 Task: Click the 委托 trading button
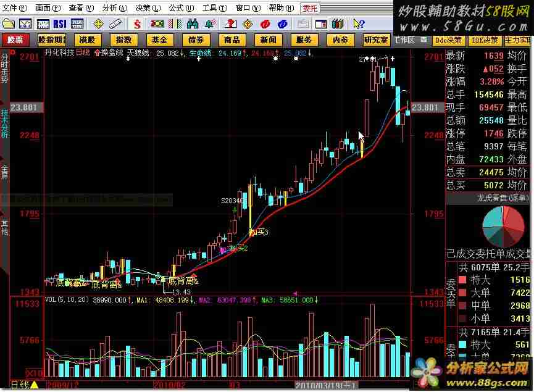click(310, 8)
